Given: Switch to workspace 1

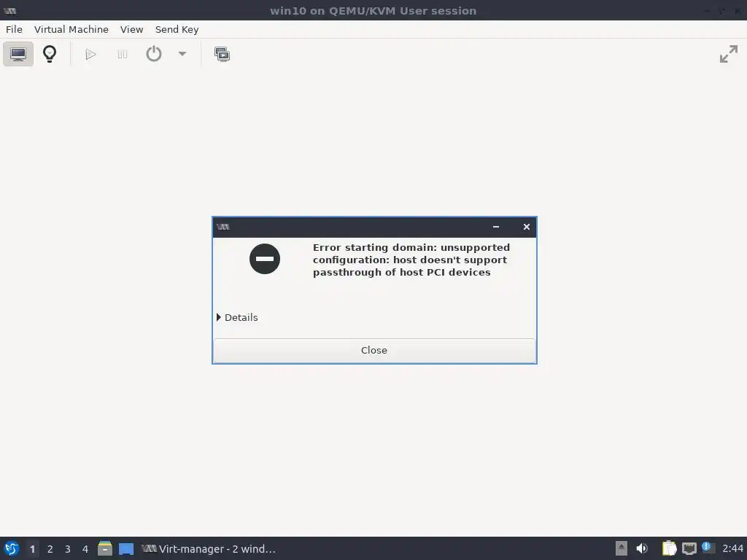Looking at the screenshot, I should 32,549.
